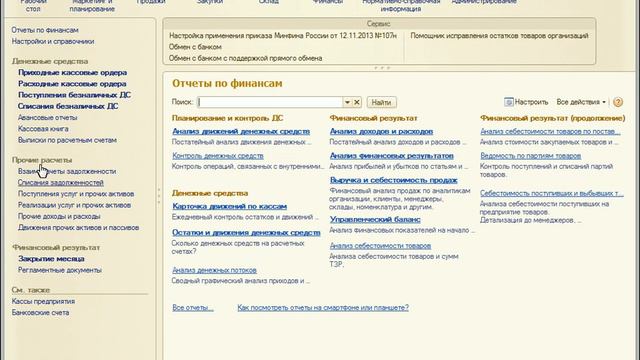
Task: Open the Все действия dropdown menu
Action: click(x=581, y=102)
